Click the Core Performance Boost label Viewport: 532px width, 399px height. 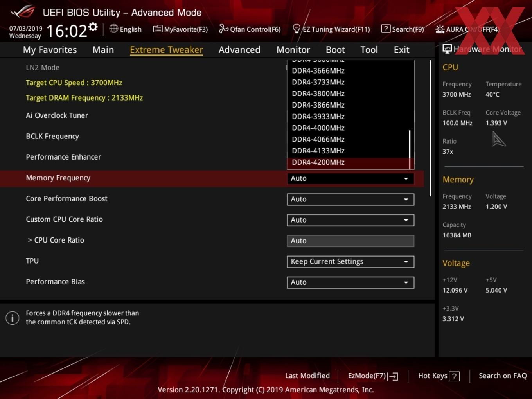(66, 198)
